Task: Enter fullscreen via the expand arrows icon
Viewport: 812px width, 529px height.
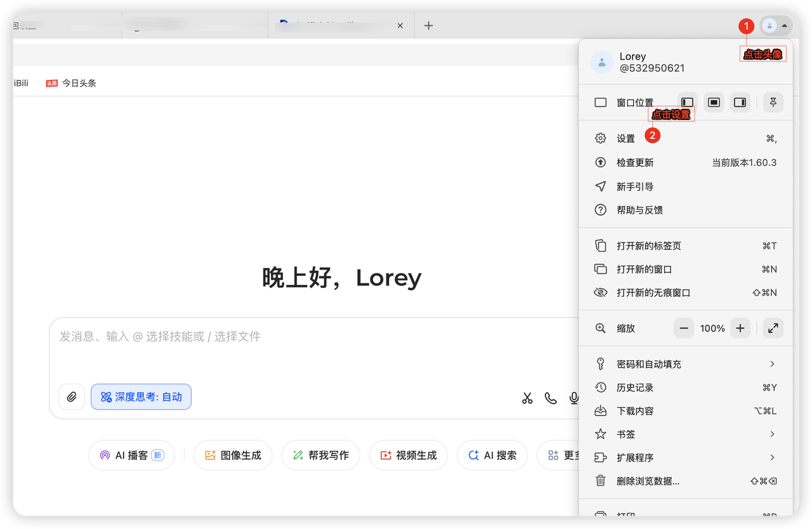Action: tap(773, 329)
